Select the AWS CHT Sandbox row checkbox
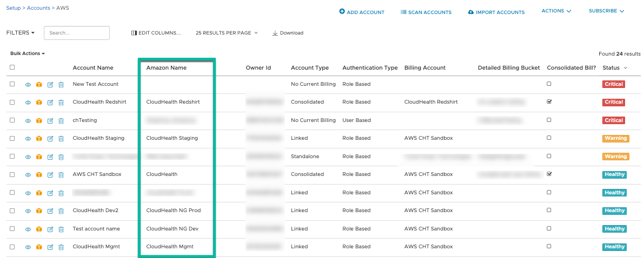 (12, 174)
